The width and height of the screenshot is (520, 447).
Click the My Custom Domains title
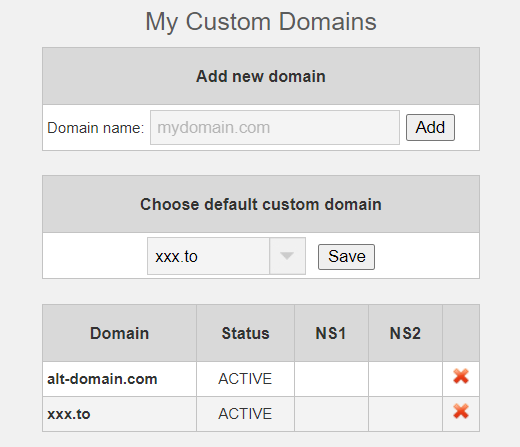coord(261,22)
